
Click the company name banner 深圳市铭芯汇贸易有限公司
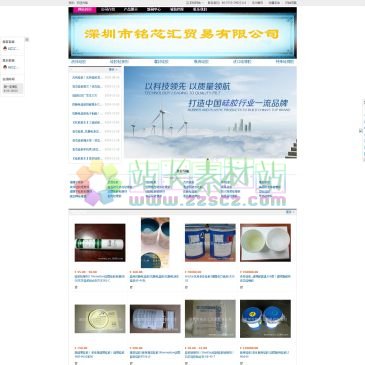point(182,34)
